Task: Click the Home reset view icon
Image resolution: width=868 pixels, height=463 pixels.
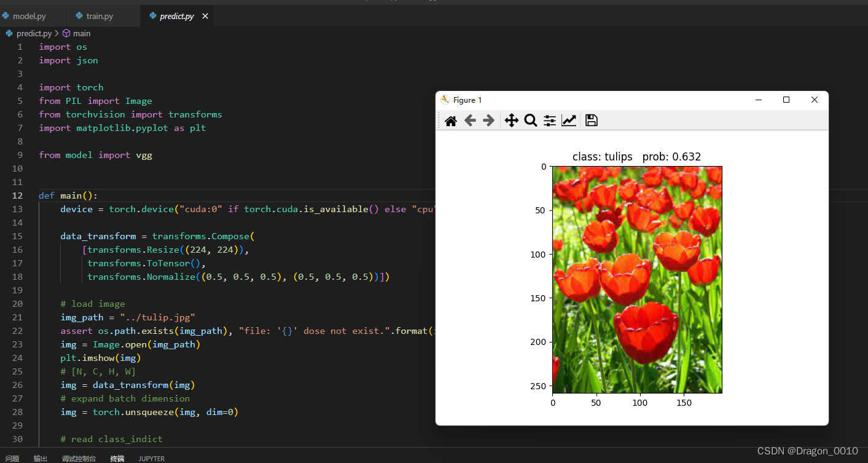Action: point(451,121)
